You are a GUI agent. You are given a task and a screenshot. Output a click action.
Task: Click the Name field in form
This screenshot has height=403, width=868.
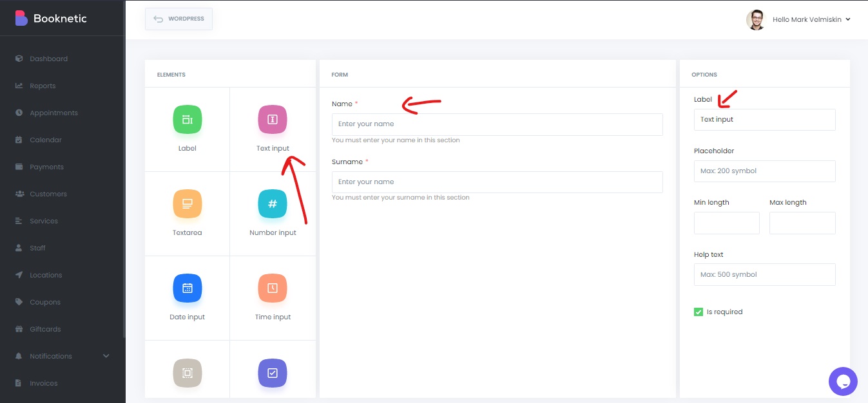(497, 124)
